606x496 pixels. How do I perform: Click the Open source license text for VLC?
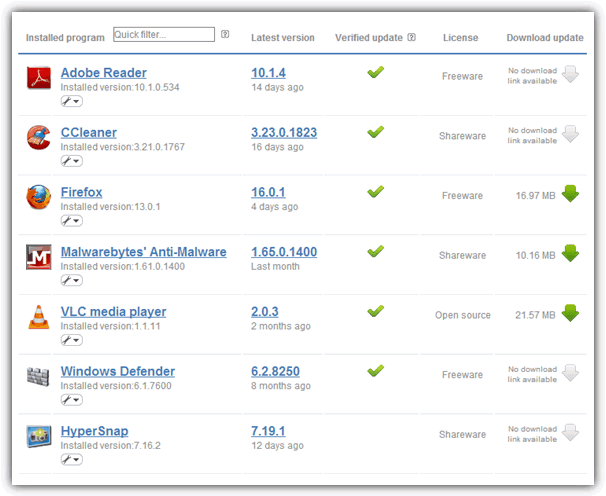pos(463,315)
